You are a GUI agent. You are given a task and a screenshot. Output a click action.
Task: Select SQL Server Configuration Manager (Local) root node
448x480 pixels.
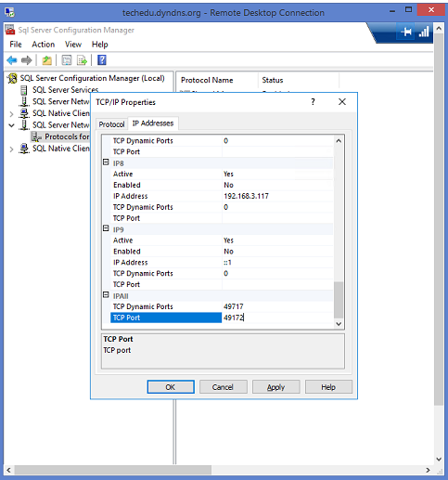click(x=92, y=78)
